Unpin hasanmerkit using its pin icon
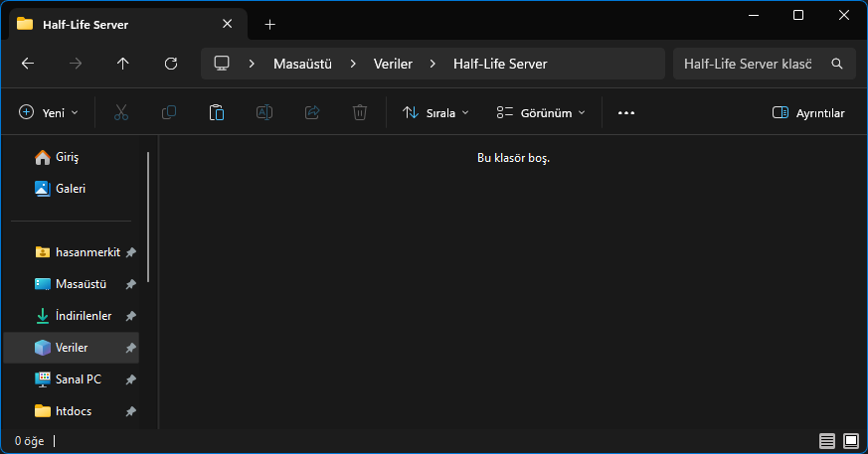The height and width of the screenshot is (454, 868). click(130, 252)
